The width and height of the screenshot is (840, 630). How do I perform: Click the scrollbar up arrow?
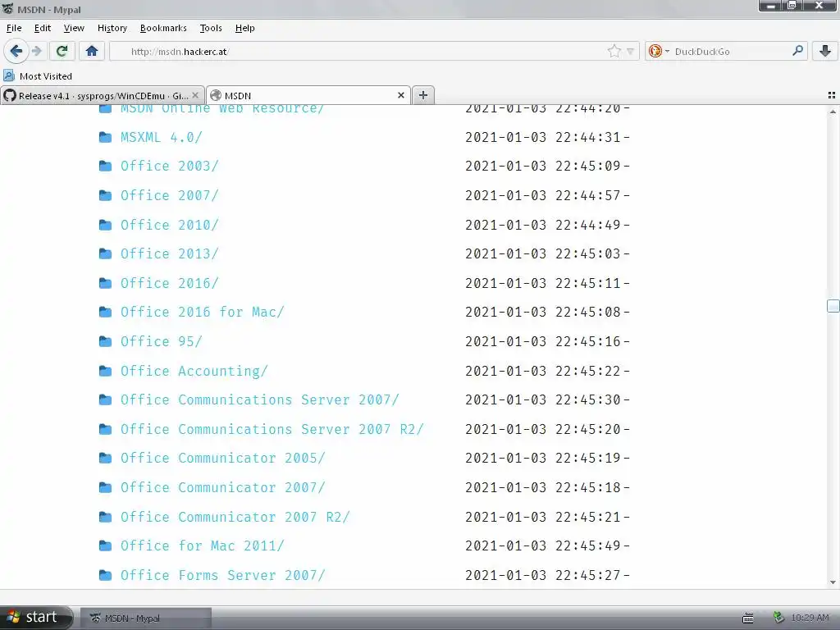click(x=833, y=112)
